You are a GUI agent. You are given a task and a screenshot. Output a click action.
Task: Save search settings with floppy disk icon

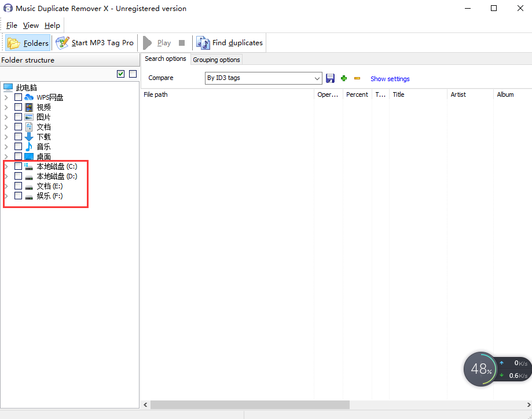331,78
